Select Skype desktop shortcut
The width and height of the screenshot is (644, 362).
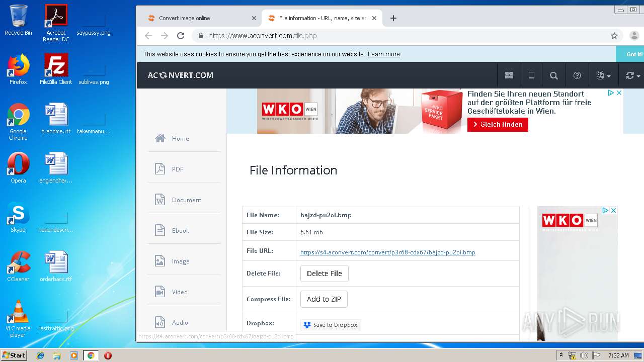click(18, 217)
